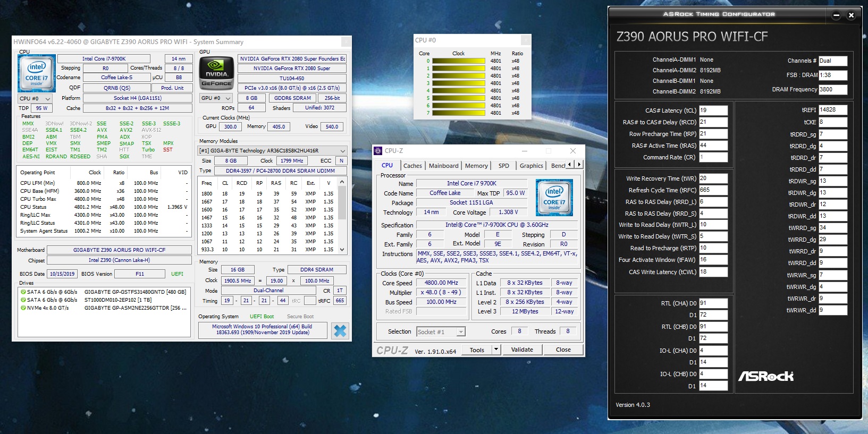Click the Intel Z390 (Cannon Lake-H) chipset value

[x=119, y=260]
